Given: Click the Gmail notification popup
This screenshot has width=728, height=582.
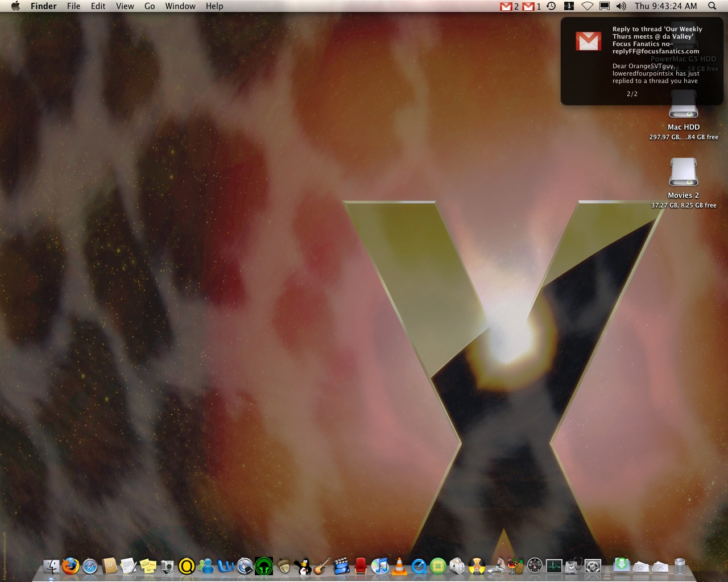Looking at the screenshot, I should [642, 61].
